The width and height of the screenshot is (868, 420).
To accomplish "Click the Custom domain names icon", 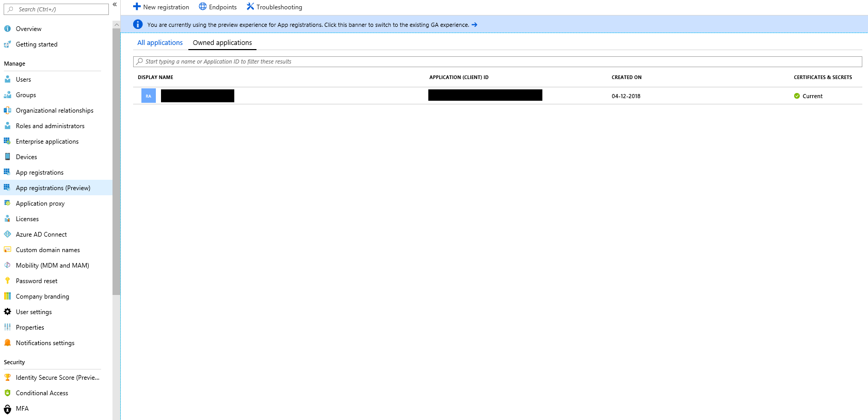I will (7, 250).
